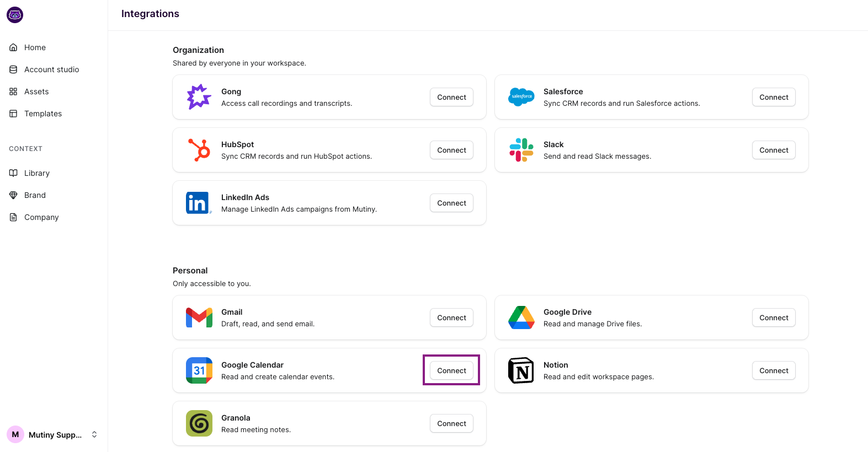Click the LinkedIn Ads logo
868x452 pixels.
coord(199,203)
